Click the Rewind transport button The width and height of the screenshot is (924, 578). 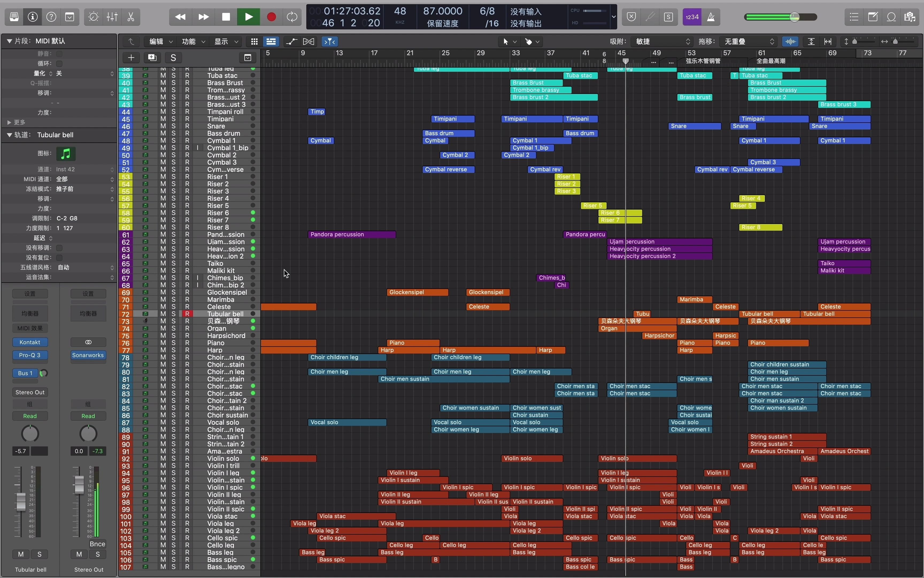[180, 17]
